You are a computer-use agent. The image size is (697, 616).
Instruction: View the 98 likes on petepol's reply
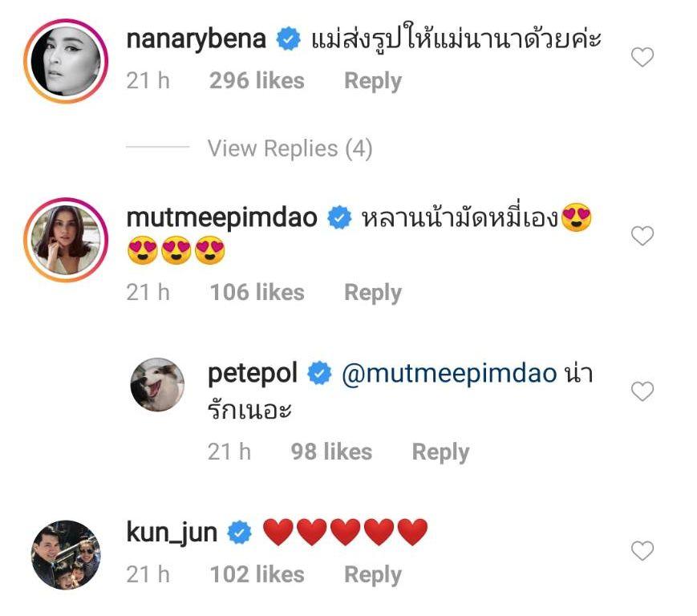click(x=331, y=452)
